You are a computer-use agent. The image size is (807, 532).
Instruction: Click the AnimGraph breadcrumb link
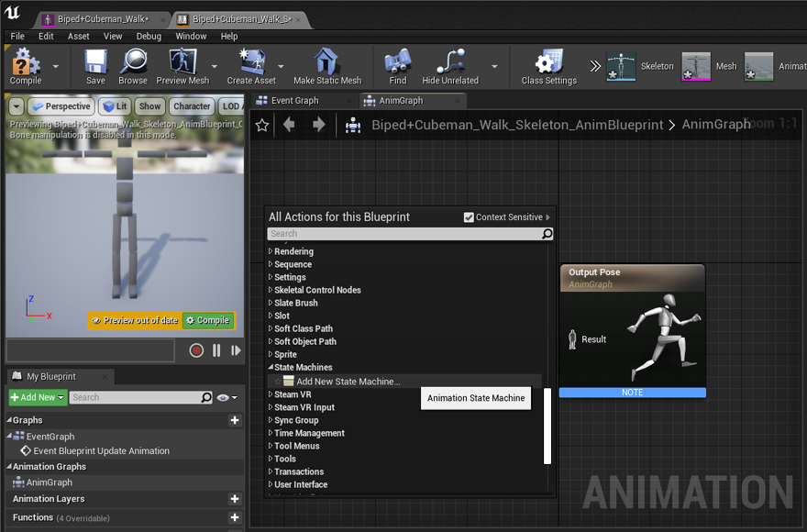tap(716, 125)
